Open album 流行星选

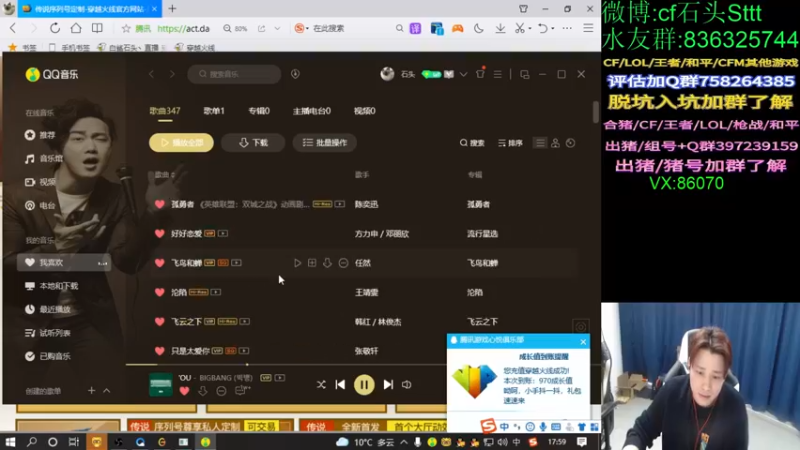(482, 234)
